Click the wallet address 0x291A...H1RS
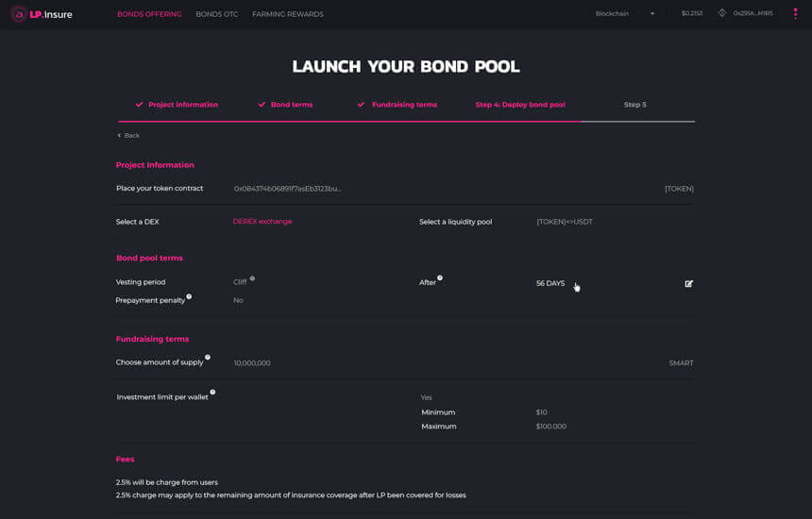The width and height of the screenshot is (812, 519). coord(753,13)
